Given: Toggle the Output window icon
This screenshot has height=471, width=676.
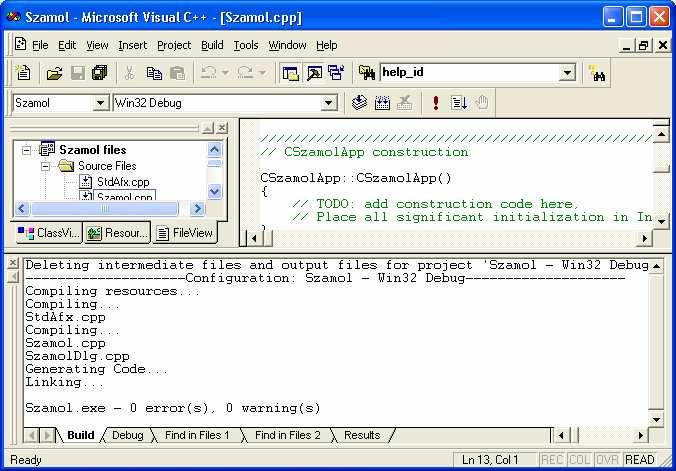Looking at the screenshot, I should pos(314,73).
